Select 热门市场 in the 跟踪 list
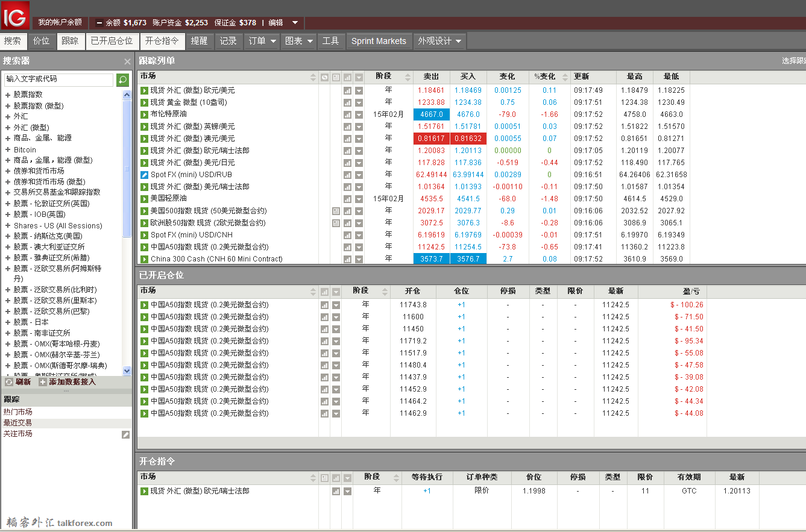Image resolution: width=806 pixels, height=532 pixels. coord(17,412)
